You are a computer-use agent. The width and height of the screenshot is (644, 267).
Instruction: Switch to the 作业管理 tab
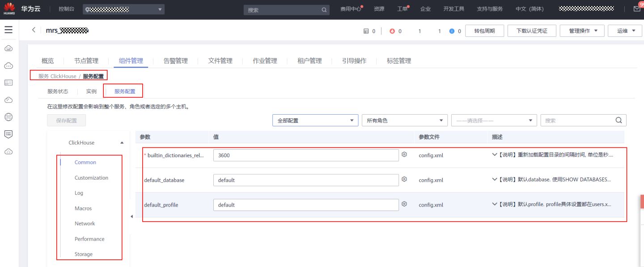pos(265,60)
